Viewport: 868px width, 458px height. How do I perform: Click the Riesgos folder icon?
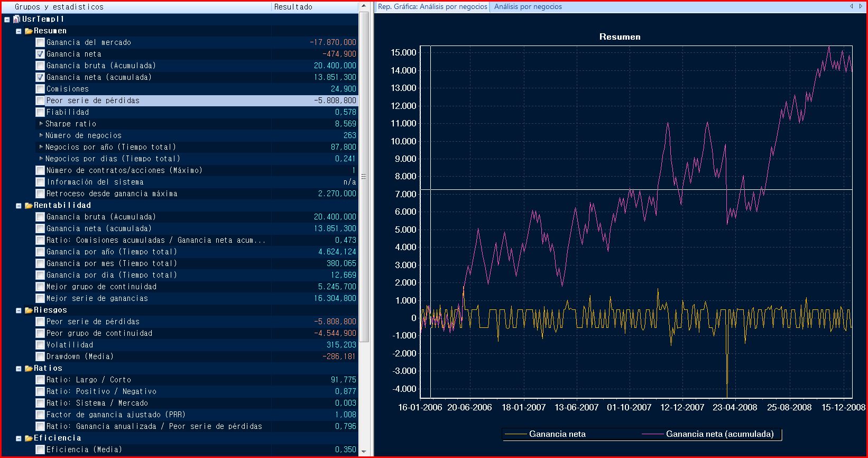coord(29,310)
